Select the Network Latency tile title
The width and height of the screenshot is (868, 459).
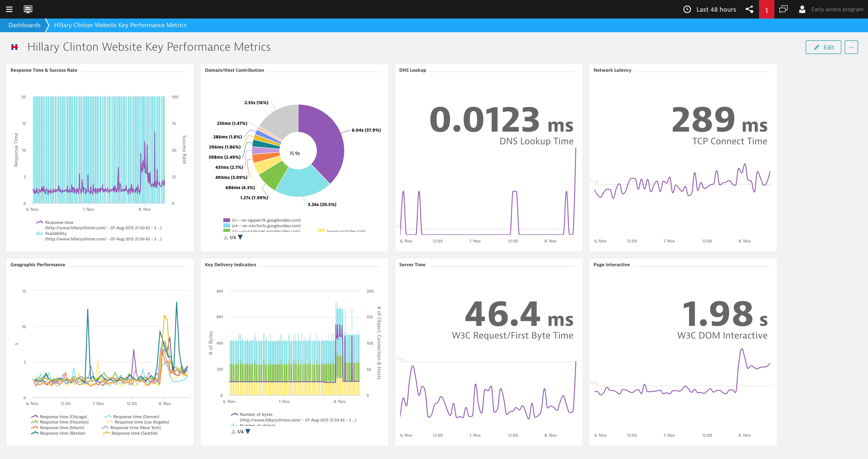pyautogui.click(x=612, y=70)
